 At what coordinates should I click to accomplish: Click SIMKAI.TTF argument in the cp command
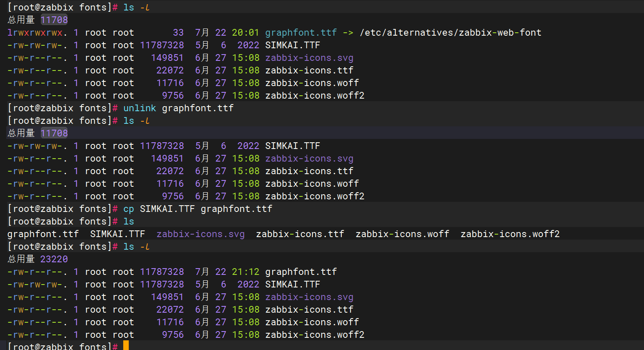tap(167, 209)
